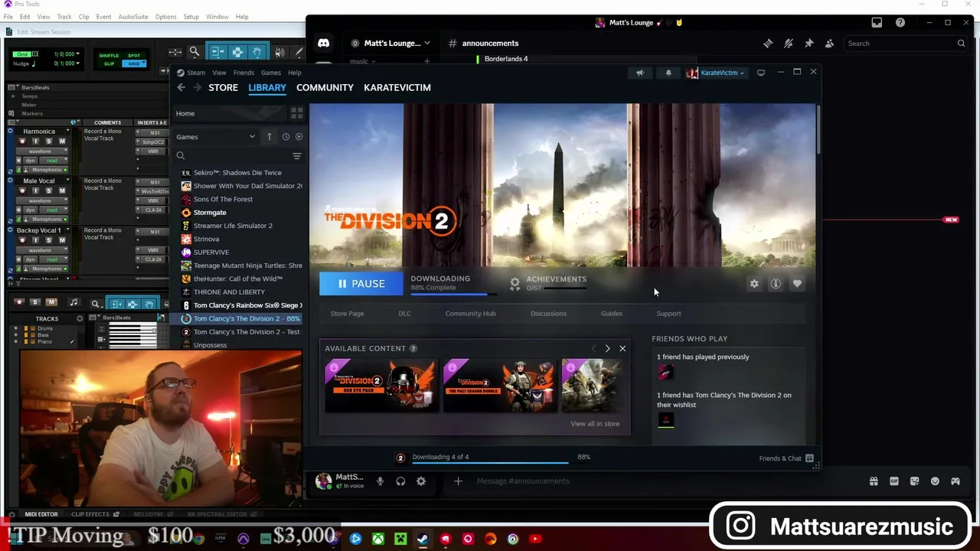
Task: Show pinned messages in Discord
Action: pos(808,44)
